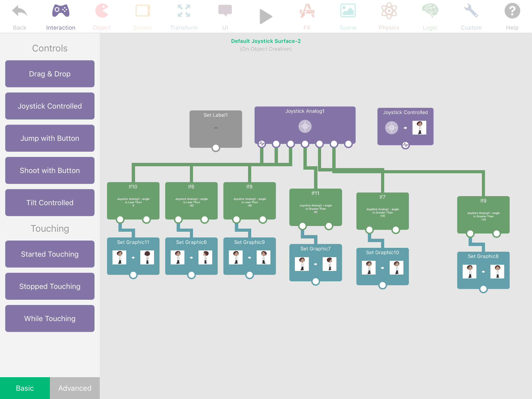Screen dimensions: 532x399
Task: Click the target graphic thumbnail in Set Graphic8
Action: 497,271
